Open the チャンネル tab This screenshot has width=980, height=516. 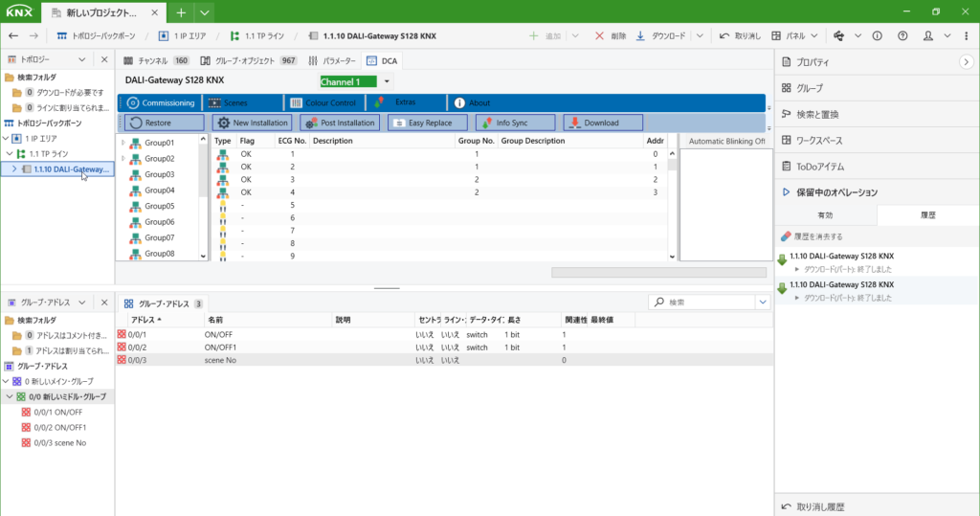156,60
